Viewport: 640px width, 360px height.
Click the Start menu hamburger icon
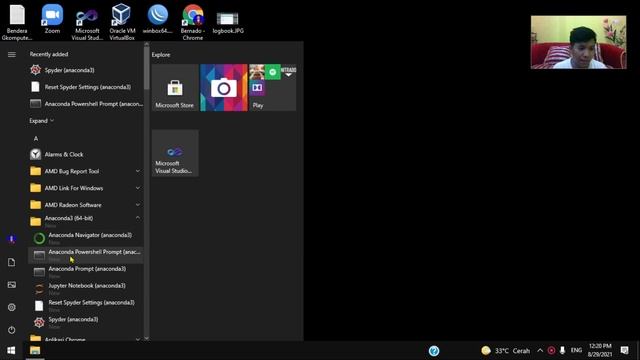(12, 54)
